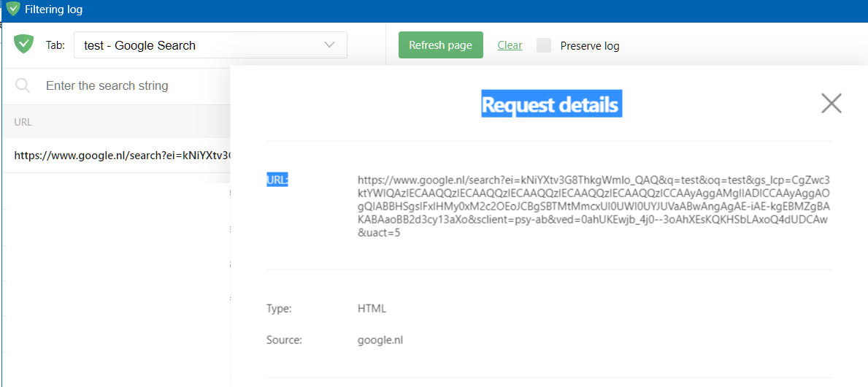
Task: Click the magnifying glass search icon
Action: point(23,86)
